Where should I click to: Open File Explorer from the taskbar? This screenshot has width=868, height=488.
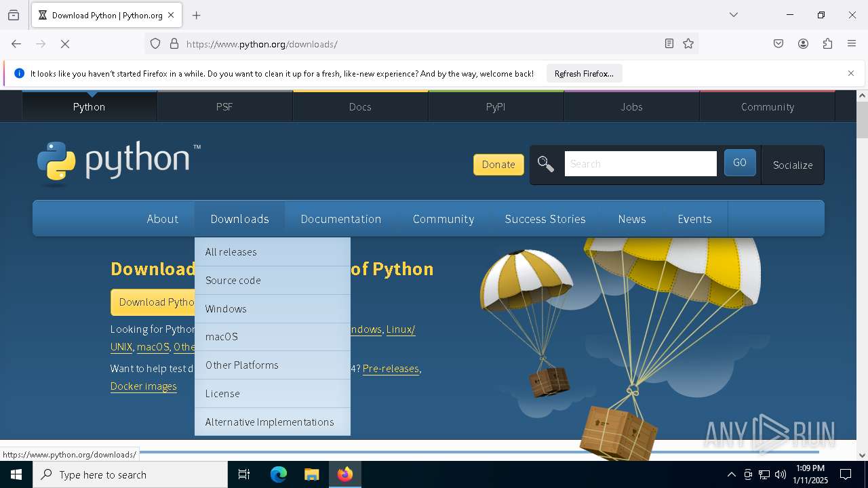tap(311, 474)
